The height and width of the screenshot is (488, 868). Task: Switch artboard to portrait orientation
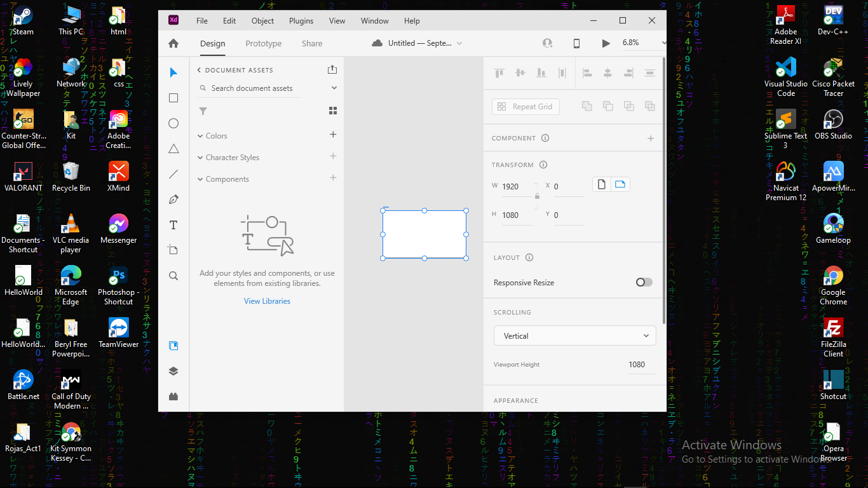tap(602, 184)
